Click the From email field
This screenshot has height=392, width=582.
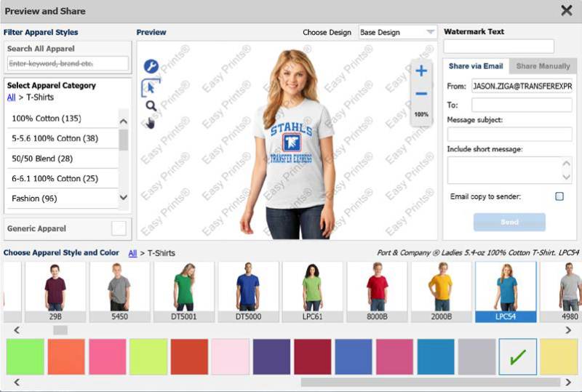click(x=522, y=86)
